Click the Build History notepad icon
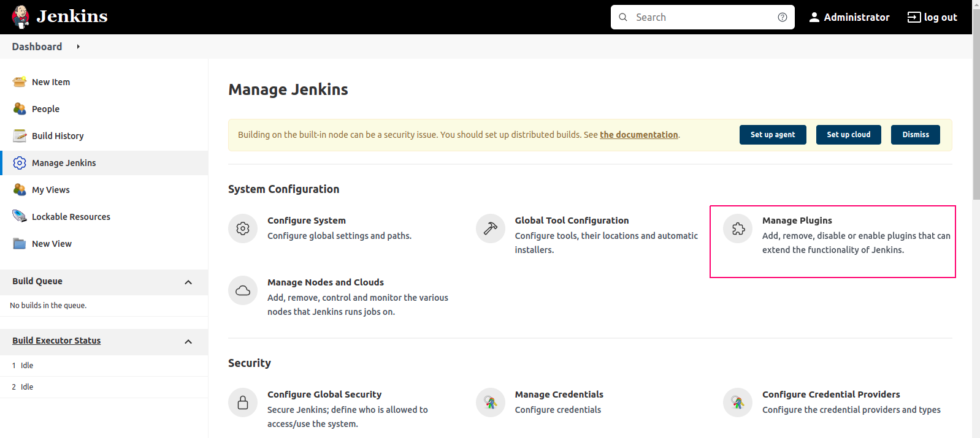Image resolution: width=980 pixels, height=438 pixels. (x=20, y=136)
